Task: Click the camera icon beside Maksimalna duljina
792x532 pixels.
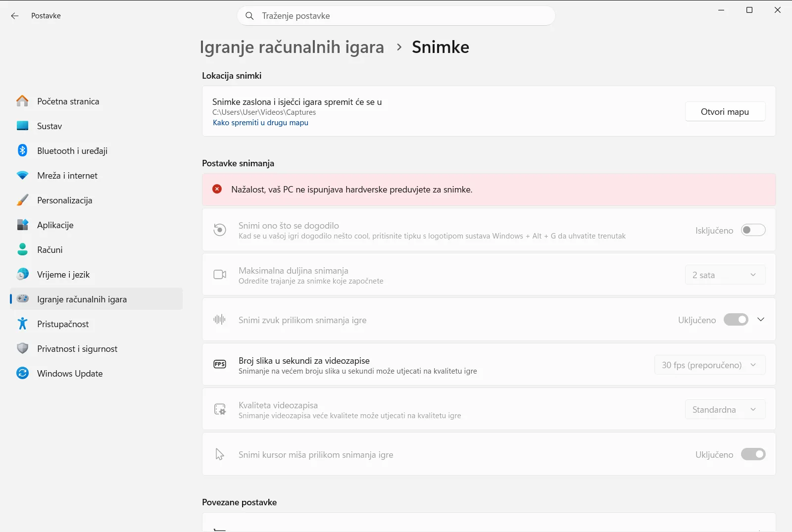Action: click(220, 275)
